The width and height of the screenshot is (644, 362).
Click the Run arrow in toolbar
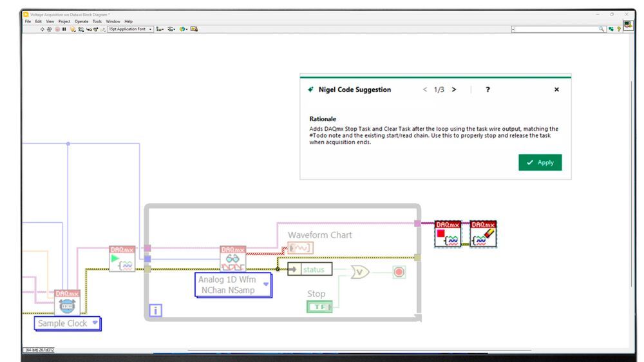tap(42, 29)
